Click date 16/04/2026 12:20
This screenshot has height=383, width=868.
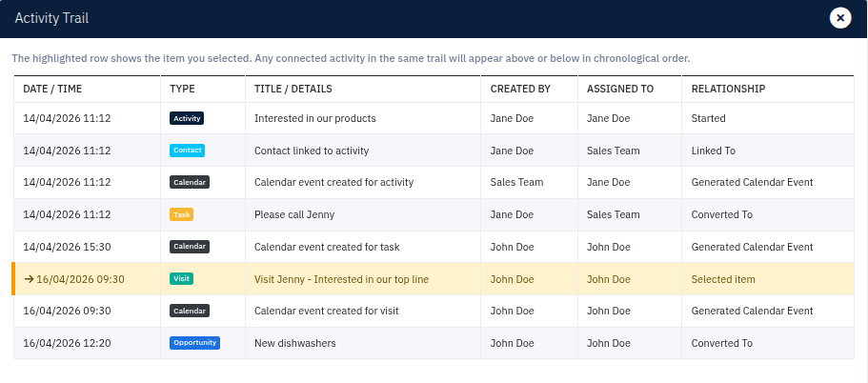pos(67,343)
